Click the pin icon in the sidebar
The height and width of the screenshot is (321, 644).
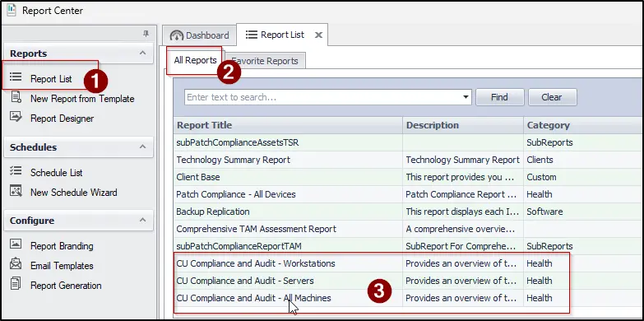(x=146, y=34)
